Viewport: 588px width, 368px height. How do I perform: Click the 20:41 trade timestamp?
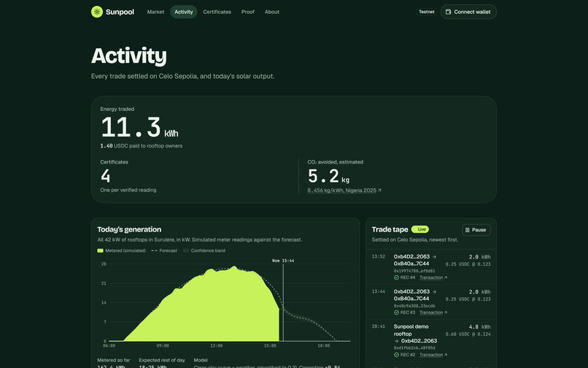tap(379, 326)
